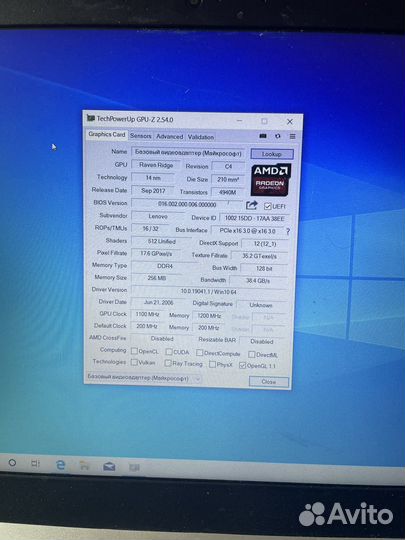Click the ROPs/TMUs value 16 / 32
Viewport: 405px width, 540px height.
(150, 229)
